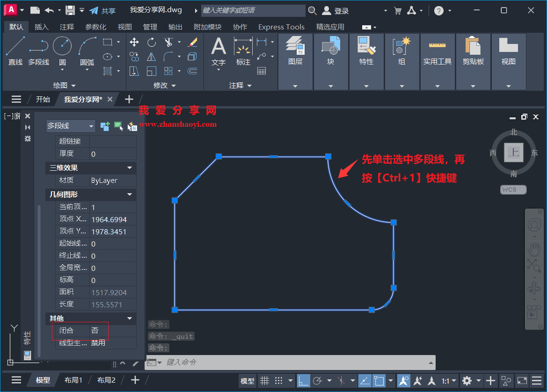Select the 移动 (Move) modify tool
The height and width of the screenshot is (392, 547).
[134, 42]
